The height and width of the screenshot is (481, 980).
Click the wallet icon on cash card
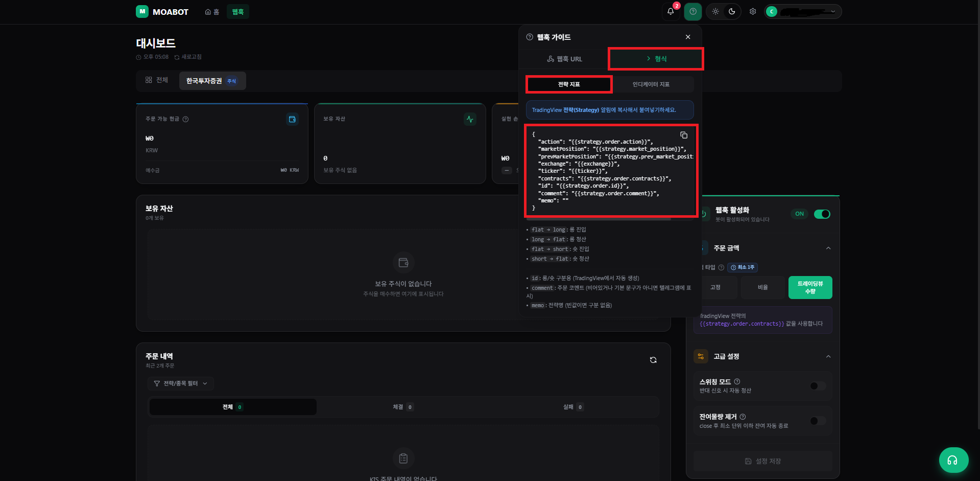coord(292,119)
